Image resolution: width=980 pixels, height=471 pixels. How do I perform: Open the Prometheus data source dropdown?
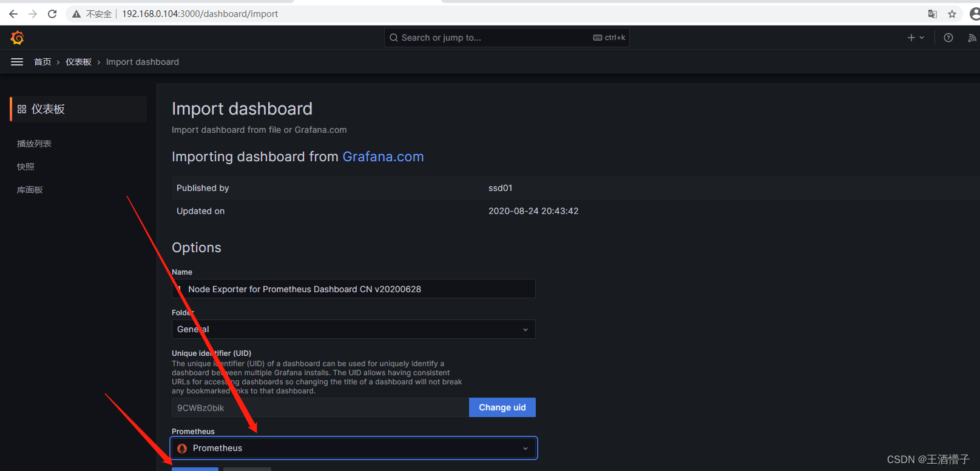[x=354, y=448]
